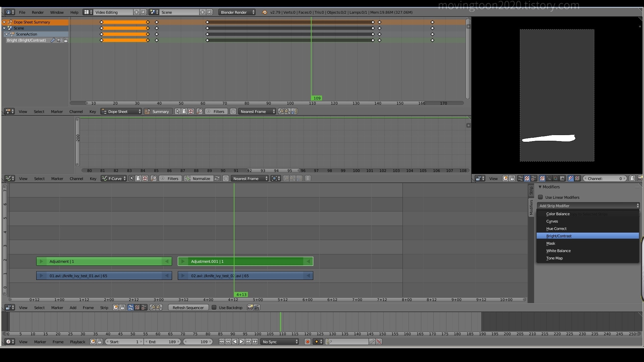
Task: Delete the Video Editing layout with the X icon
Action: (x=143, y=12)
